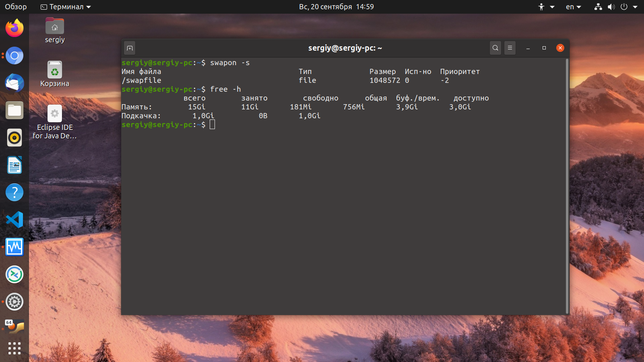Click the volume icon in top bar
Image resolution: width=644 pixels, height=362 pixels.
(x=611, y=7)
